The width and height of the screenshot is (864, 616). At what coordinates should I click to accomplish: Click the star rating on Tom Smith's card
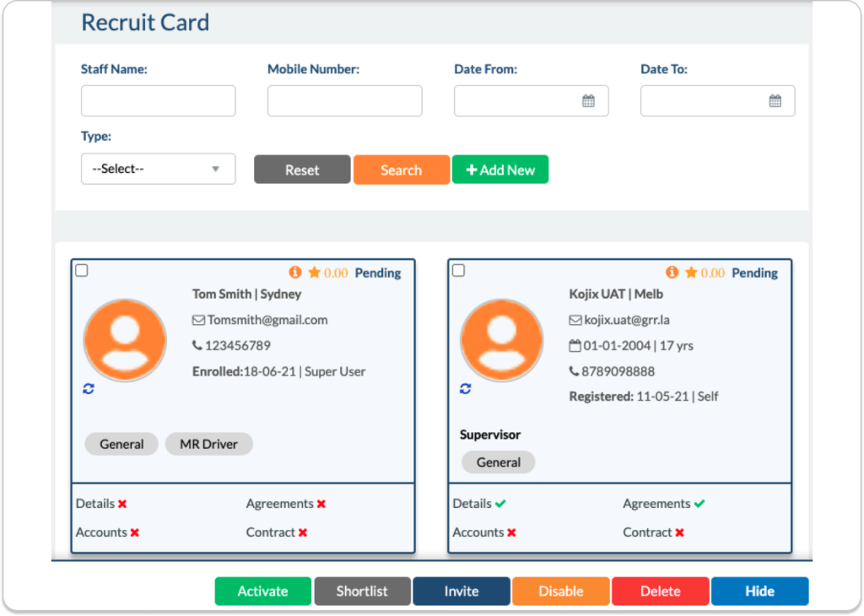(x=315, y=273)
